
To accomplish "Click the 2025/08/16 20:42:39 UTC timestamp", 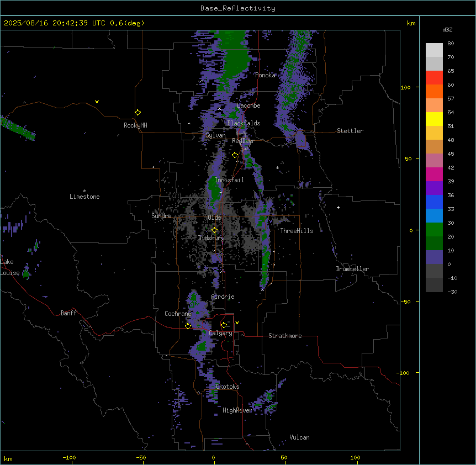I will tap(54, 23).
